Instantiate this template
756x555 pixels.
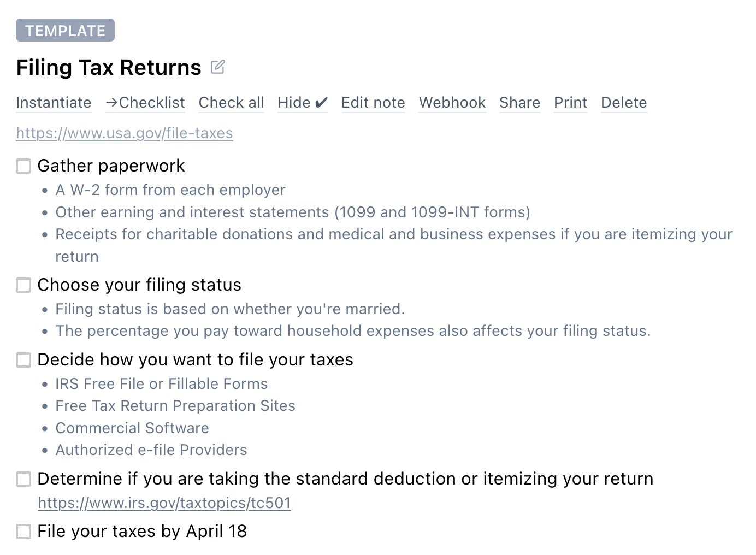[x=54, y=103]
